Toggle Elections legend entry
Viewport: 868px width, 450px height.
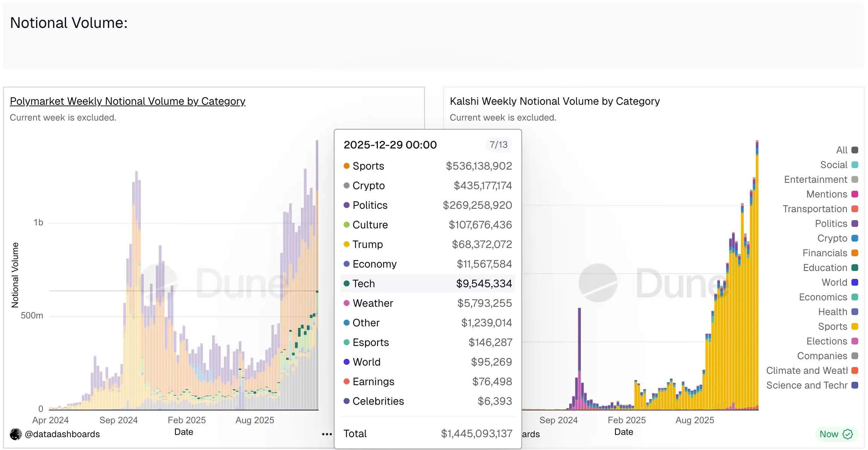coord(827,341)
